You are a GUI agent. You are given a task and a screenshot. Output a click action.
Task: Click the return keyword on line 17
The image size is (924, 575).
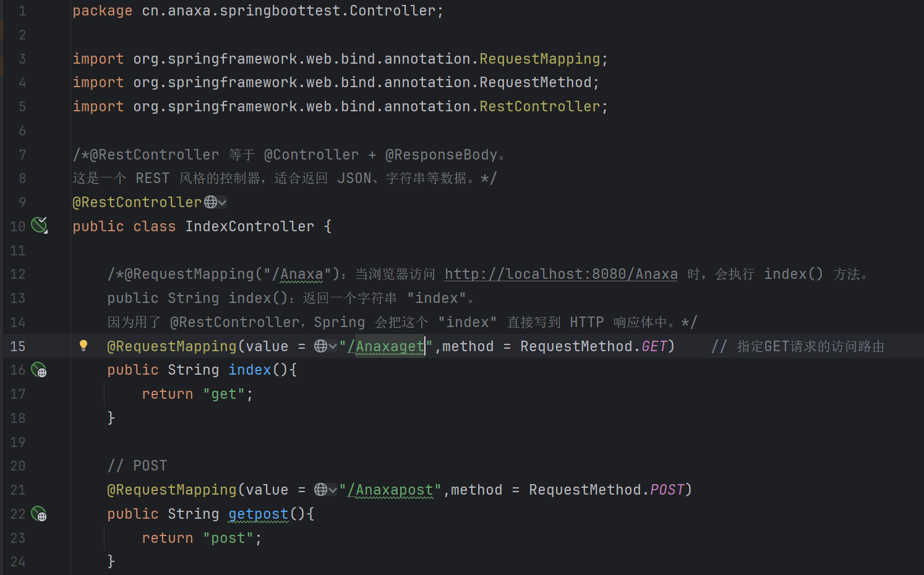click(168, 394)
